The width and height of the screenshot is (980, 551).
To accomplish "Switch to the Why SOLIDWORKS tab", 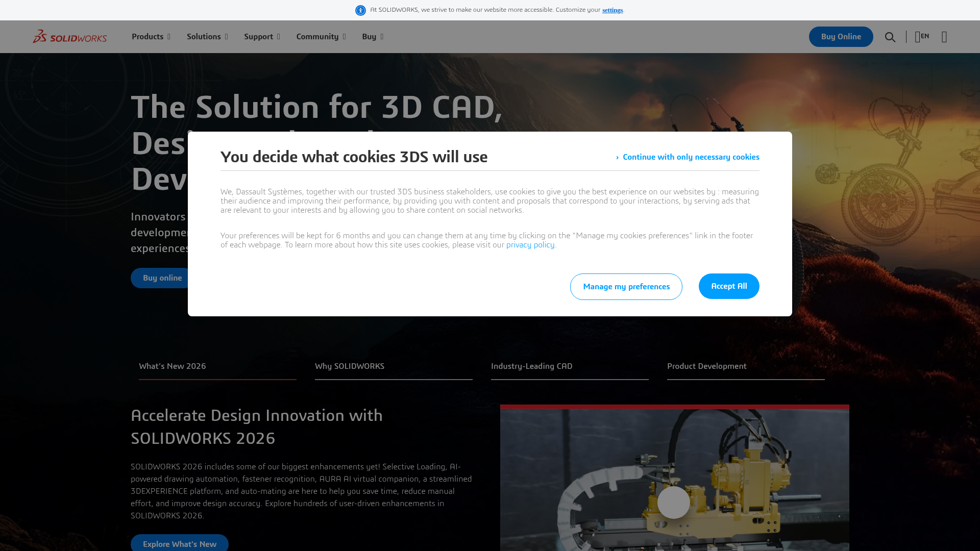I will (x=350, y=366).
